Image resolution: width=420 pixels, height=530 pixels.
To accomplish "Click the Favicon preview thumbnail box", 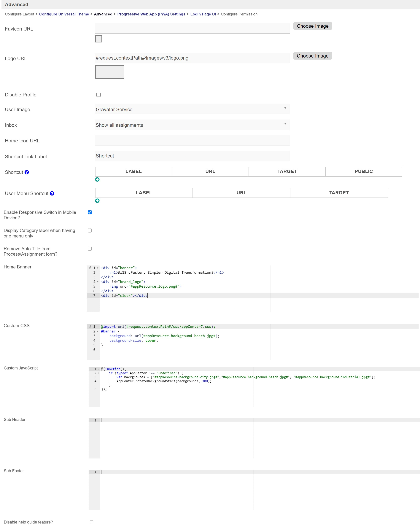I will point(98,39).
